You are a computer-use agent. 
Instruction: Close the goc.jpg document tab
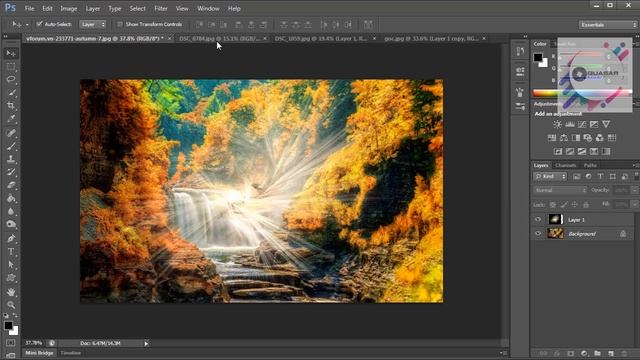coord(484,38)
